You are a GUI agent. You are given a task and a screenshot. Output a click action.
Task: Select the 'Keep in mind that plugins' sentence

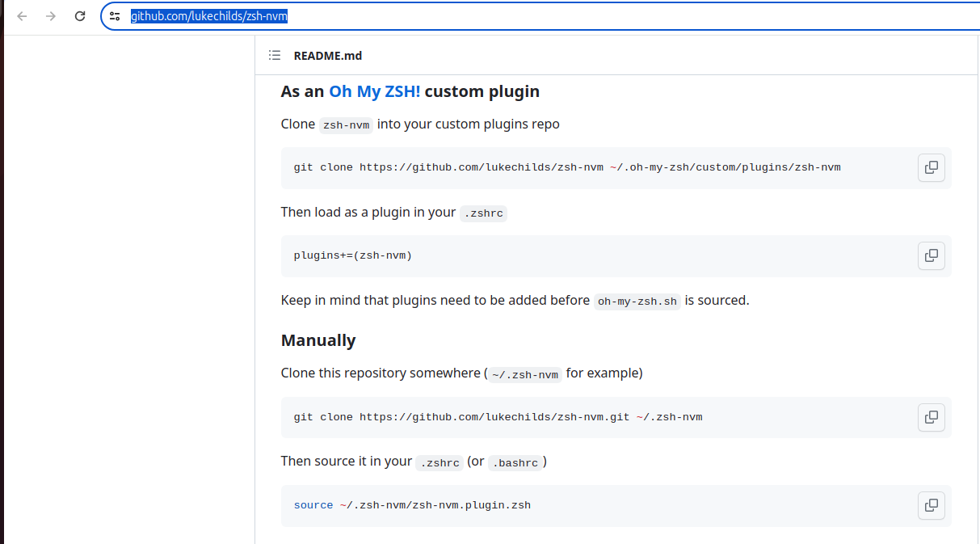(x=515, y=301)
